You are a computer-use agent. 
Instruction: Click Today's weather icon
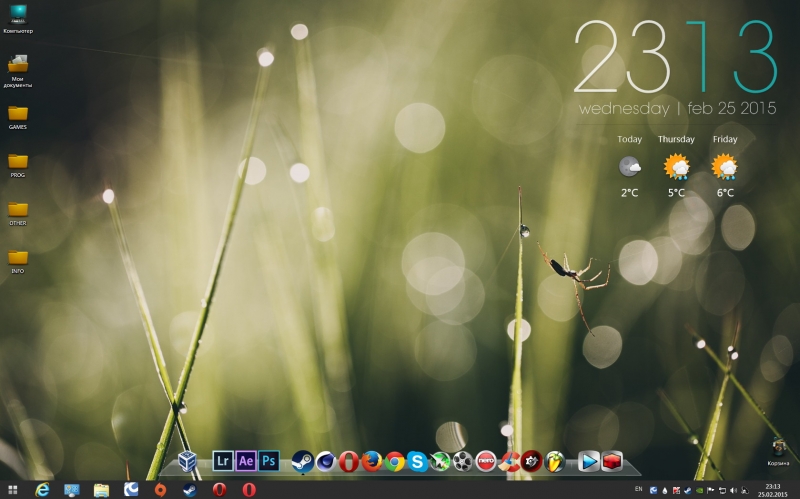(x=630, y=167)
